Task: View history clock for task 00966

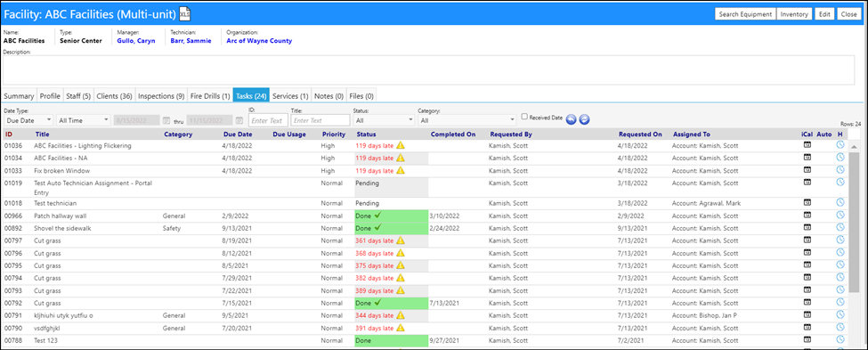Action: coord(840,215)
